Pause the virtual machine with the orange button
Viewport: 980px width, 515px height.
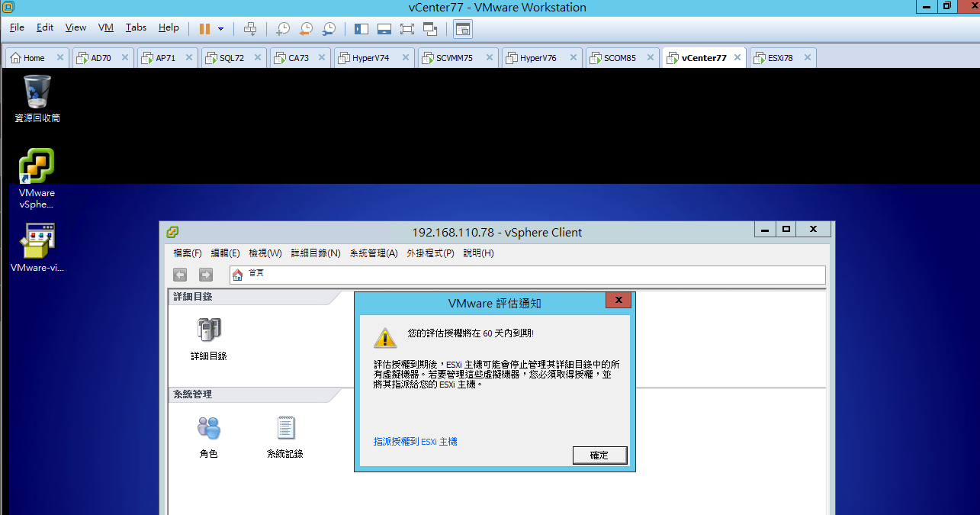pos(204,28)
